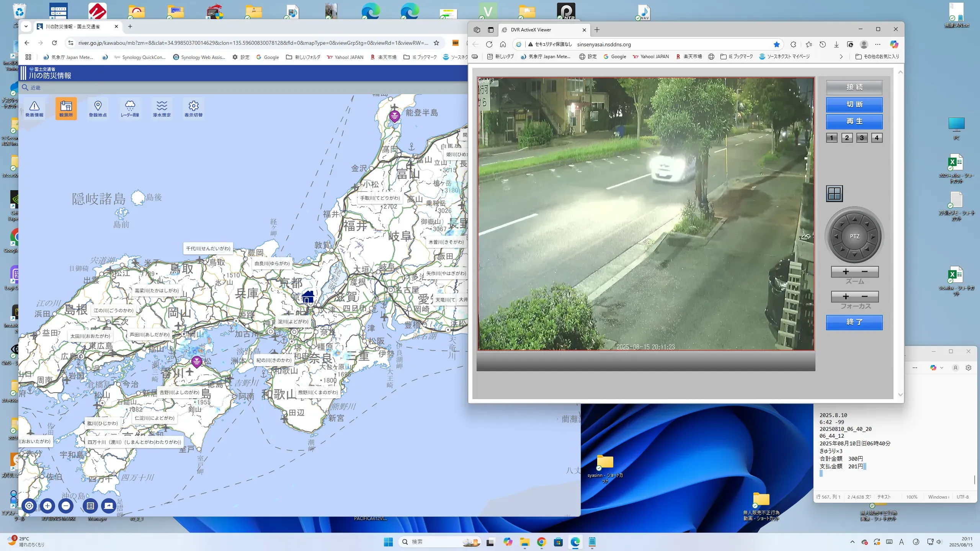Open the tab search dropdown in Chrome
980x551 pixels.
(x=26, y=26)
